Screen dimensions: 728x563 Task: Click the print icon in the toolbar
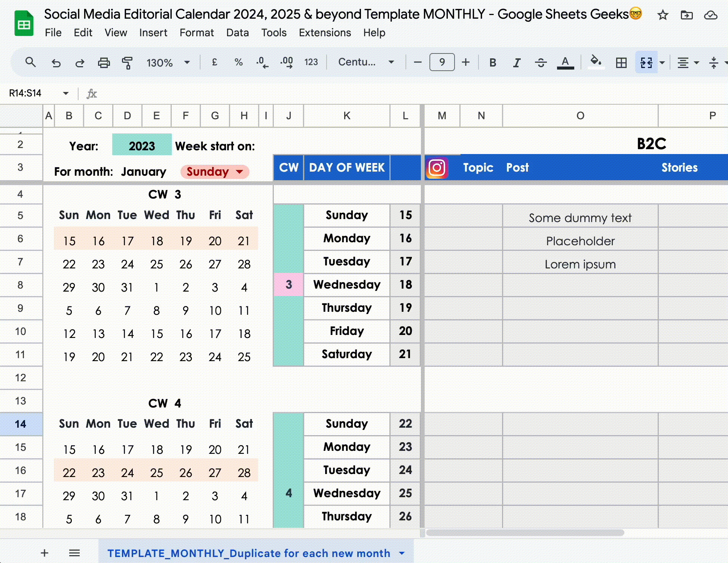(104, 62)
